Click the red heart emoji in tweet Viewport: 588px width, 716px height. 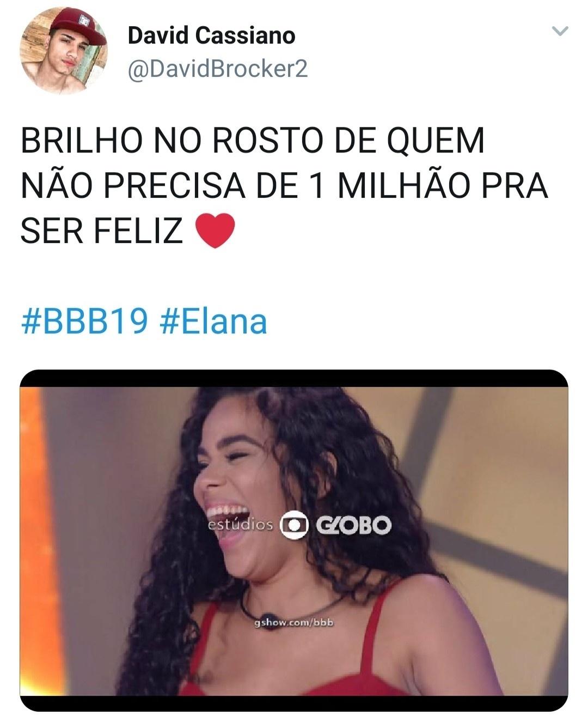[215, 230]
